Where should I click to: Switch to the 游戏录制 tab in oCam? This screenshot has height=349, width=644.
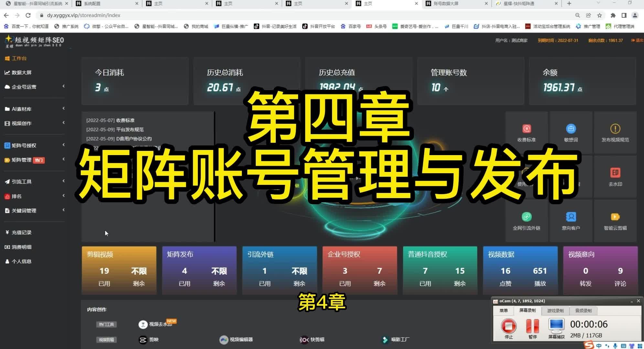555,311
